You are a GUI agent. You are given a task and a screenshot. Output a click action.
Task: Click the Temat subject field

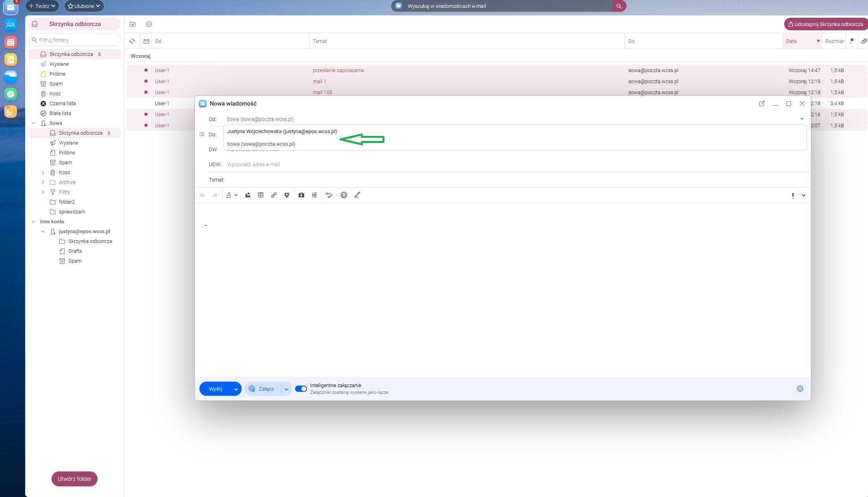[x=512, y=180]
